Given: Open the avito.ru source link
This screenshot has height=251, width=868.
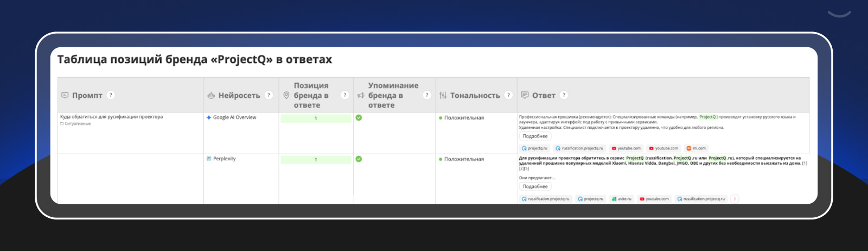Looking at the screenshot, I should pyautogui.click(x=622, y=199).
